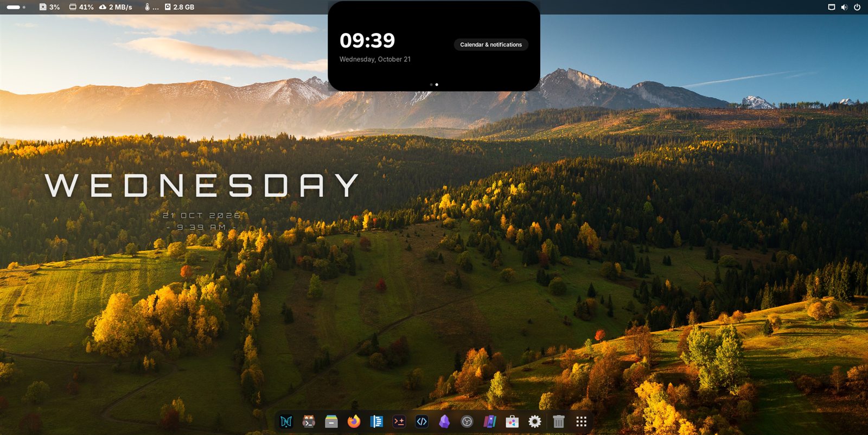Viewport: 868px width, 435px height.
Task: Click the 9:39 AM widget time
Action: (x=201, y=227)
